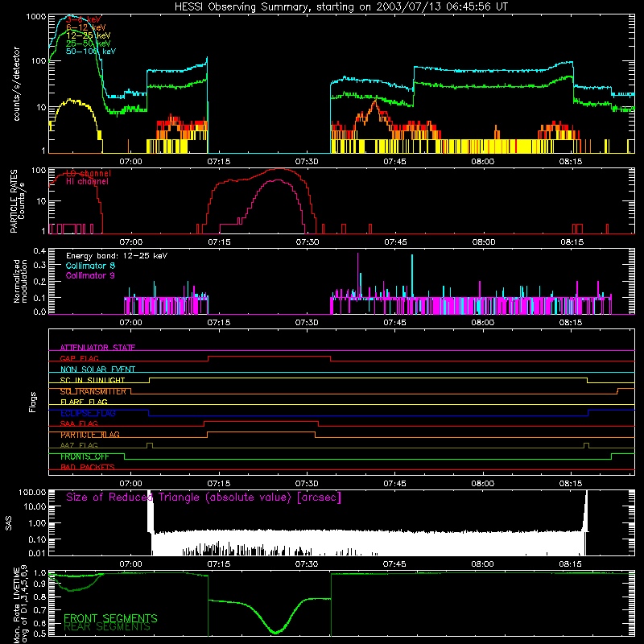The height and width of the screenshot is (644, 644).
Task: Click the 'Collimator 9' legend label
Action: point(90,275)
